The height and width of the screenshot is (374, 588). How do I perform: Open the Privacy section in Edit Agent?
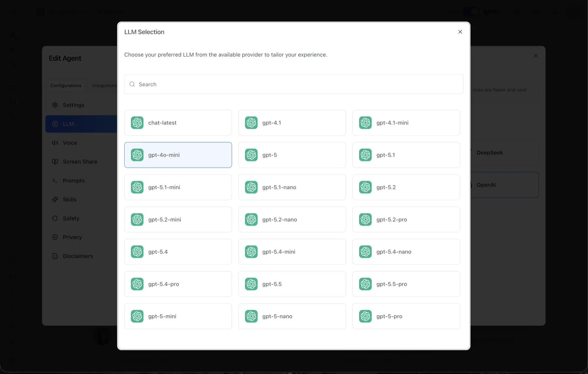pyautogui.click(x=82, y=237)
